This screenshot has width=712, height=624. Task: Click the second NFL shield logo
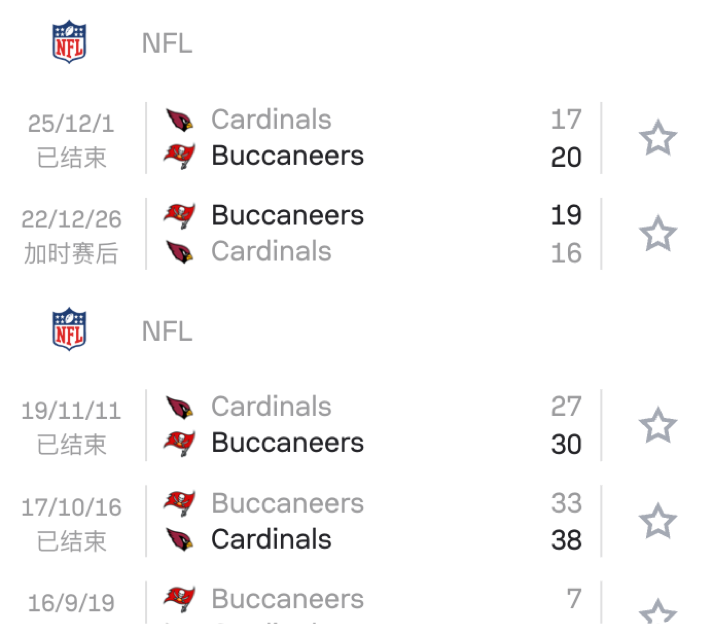pos(69,330)
